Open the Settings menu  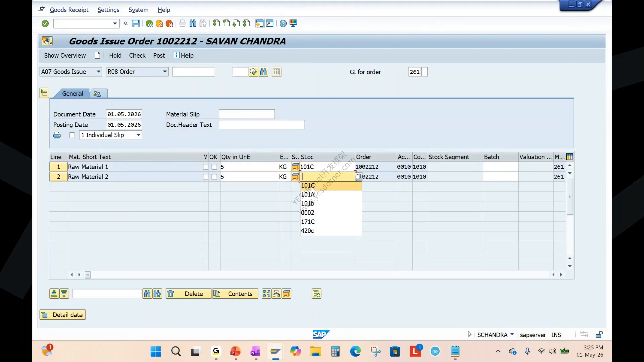coord(108,10)
